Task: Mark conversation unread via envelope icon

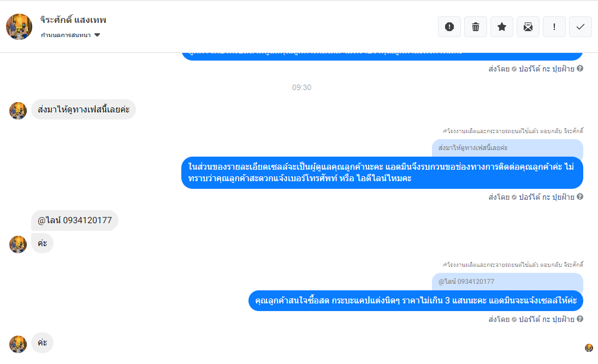Action: (528, 27)
